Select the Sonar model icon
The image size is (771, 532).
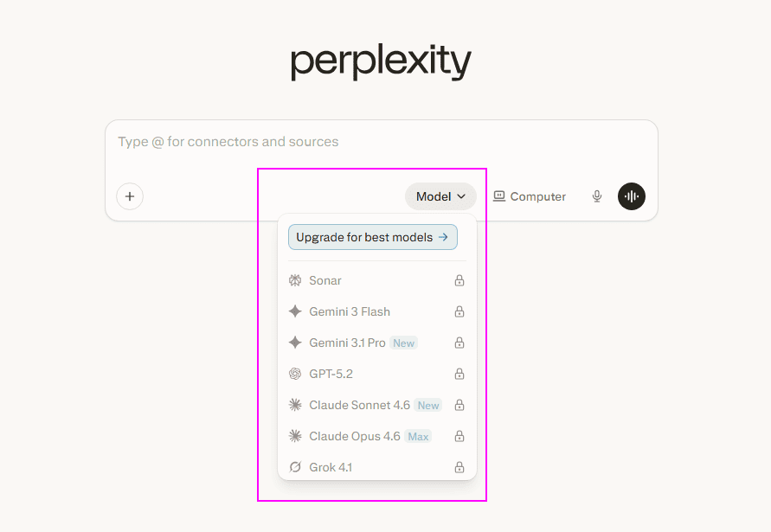click(x=295, y=280)
